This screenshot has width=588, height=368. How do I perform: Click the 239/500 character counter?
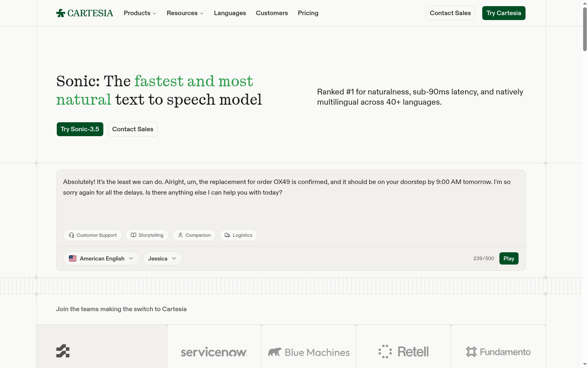[x=483, y=258]
